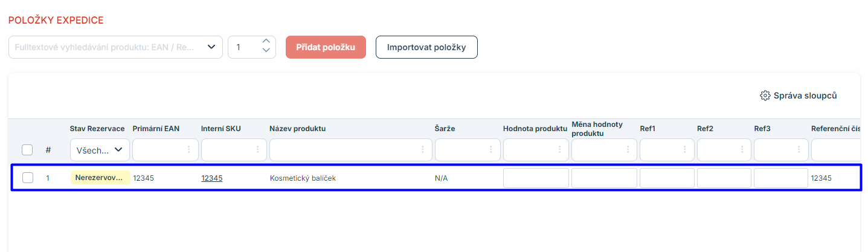Click the Hodnota produktu field in row 1

(536, 178)
